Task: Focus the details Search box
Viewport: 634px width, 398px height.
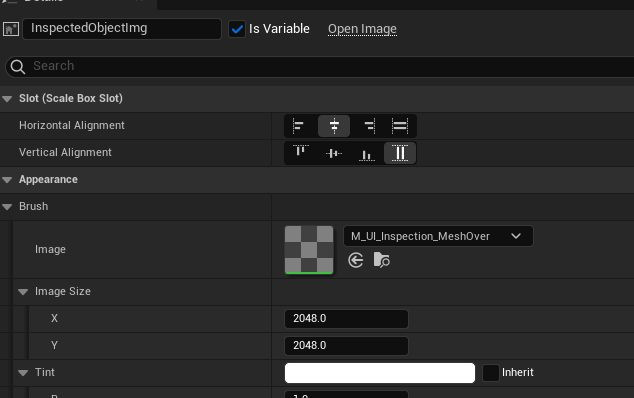Action: [x=319, y=67]
